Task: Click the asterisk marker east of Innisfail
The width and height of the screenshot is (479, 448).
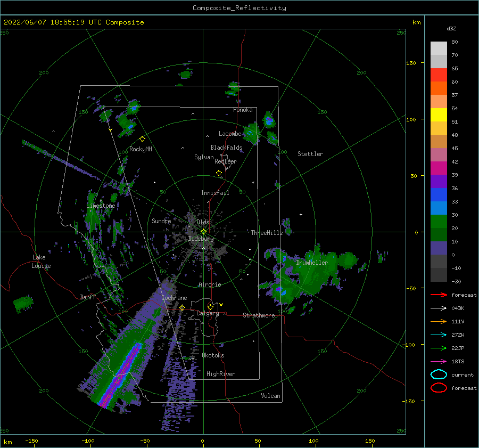Action: click(253, 183)
